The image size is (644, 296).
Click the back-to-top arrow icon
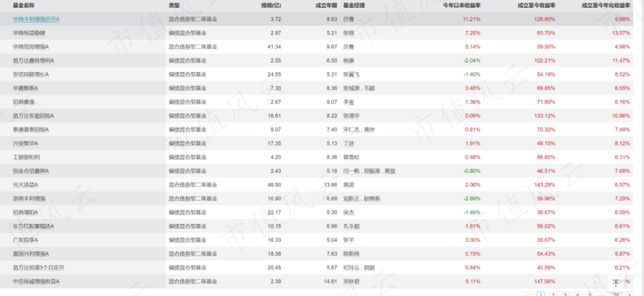[615, 283]
